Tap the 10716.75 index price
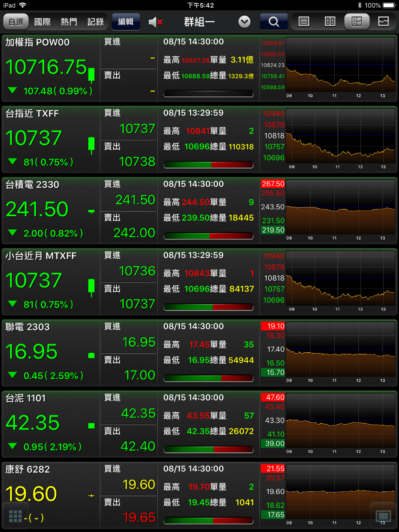This screenshot has height=532, width=399. coord(46,67)
